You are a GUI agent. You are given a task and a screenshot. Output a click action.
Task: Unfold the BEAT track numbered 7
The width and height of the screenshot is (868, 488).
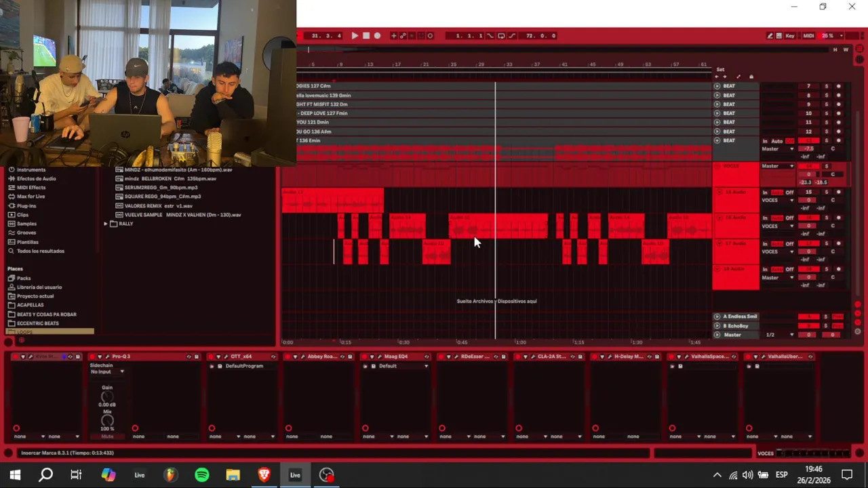click(717, 86)
